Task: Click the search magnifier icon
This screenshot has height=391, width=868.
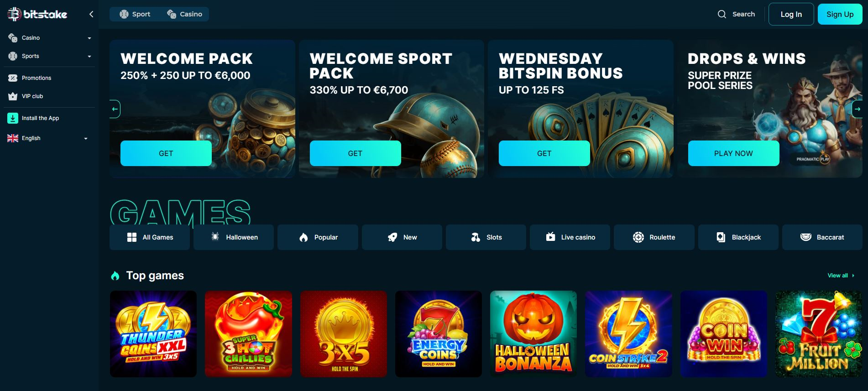Action: click(722, 14)
